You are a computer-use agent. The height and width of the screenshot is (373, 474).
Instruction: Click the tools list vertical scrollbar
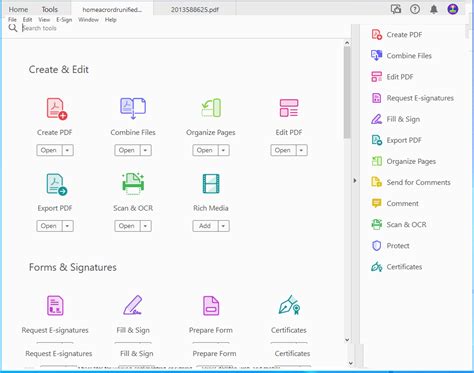[347, 92]
